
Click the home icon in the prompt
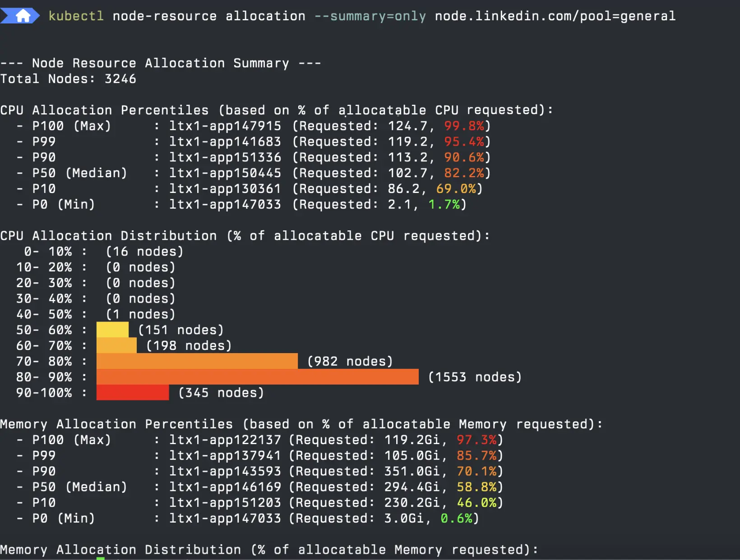23,16
